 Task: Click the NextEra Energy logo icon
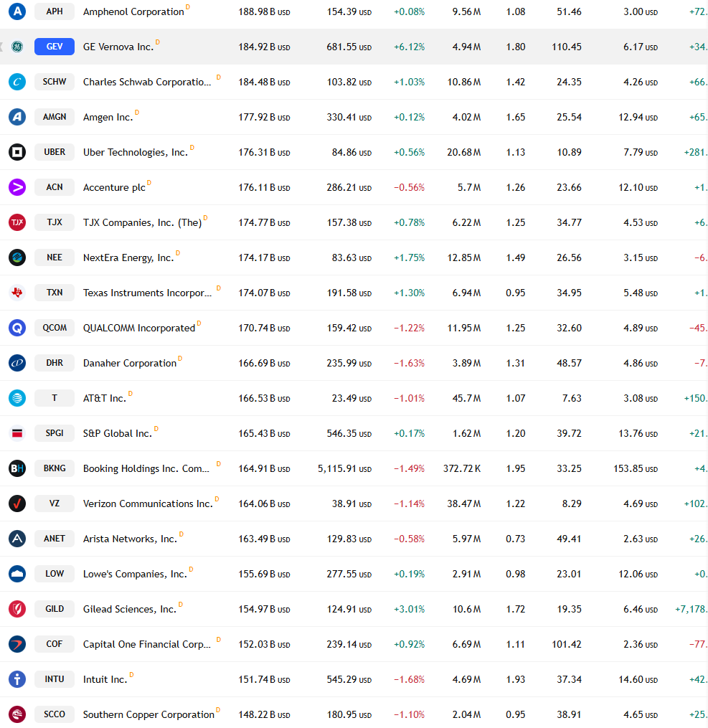[17, 257]
